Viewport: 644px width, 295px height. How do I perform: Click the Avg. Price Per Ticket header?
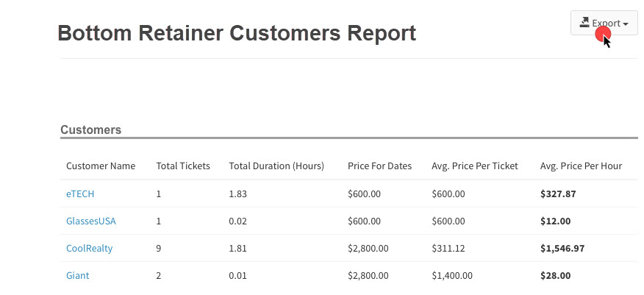point(475,166)
